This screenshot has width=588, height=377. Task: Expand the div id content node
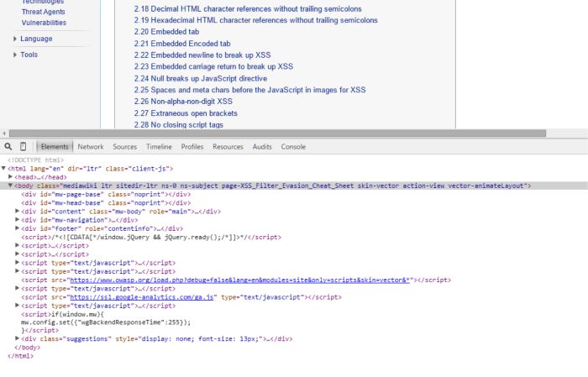(18, 211)
